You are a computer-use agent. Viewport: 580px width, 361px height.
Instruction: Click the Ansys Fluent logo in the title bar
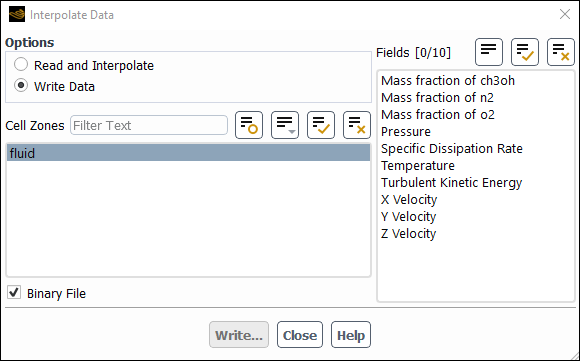coord(17,15)
